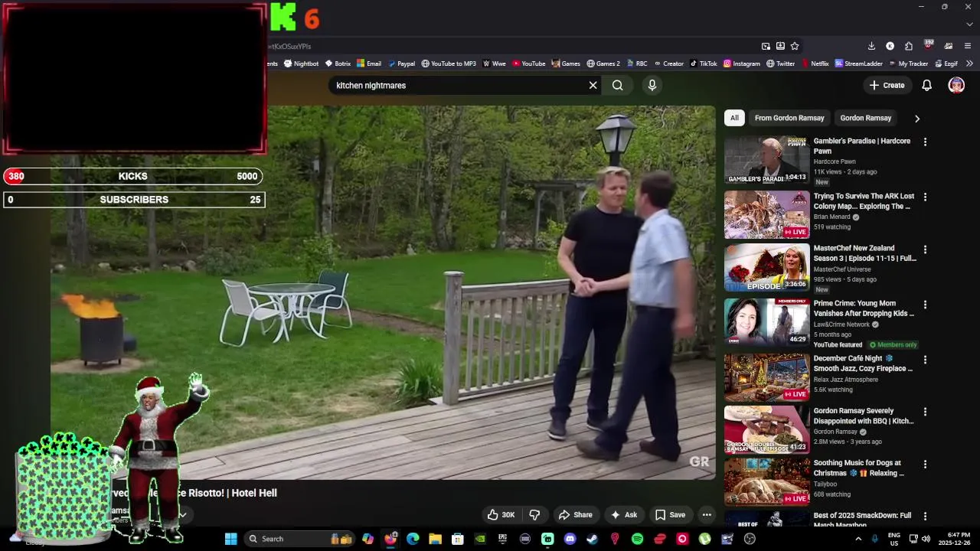The image size is (980, 551).
Task: Click the Ask button below the video
Action: (x=624, y=515)
